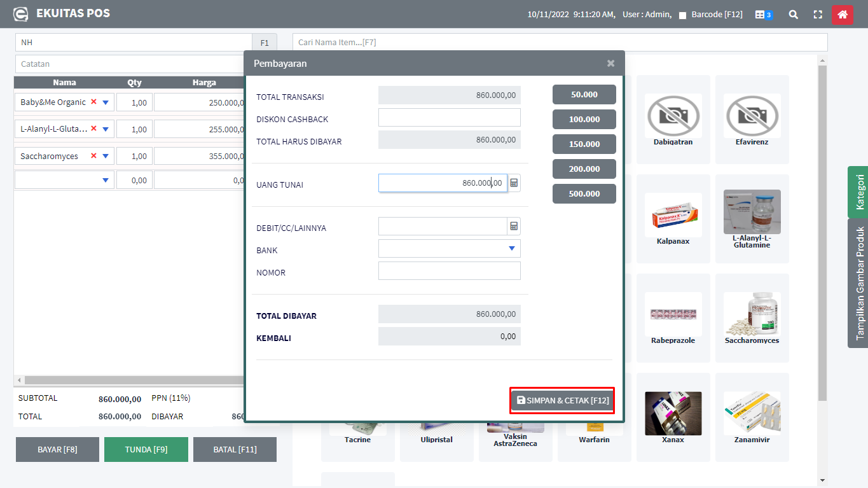Remove Baby&Me Organic item with red X
The image size is (868, 488).
click(94, 102)
